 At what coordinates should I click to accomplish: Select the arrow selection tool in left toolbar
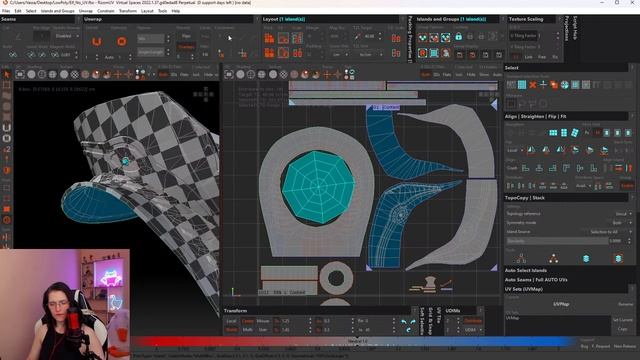pyautogui.click(x=7, y=74)
